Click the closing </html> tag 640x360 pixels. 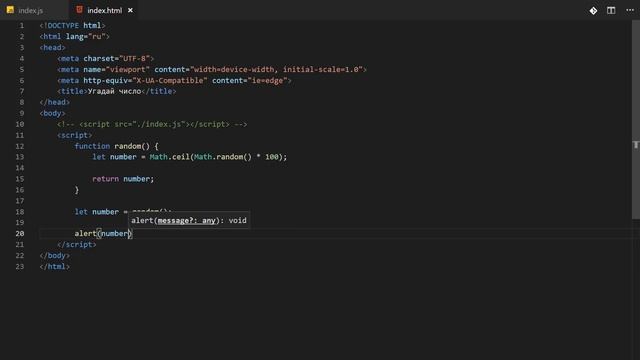(55, 267)
